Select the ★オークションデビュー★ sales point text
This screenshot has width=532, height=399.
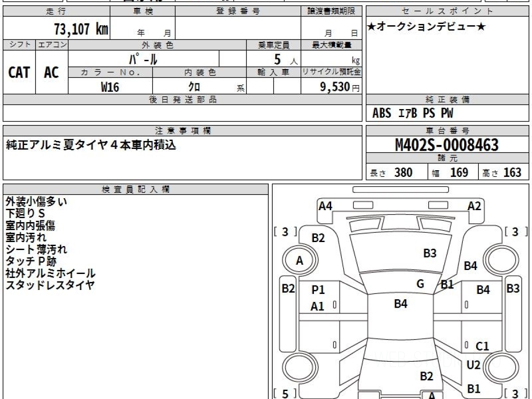point(426,27)
